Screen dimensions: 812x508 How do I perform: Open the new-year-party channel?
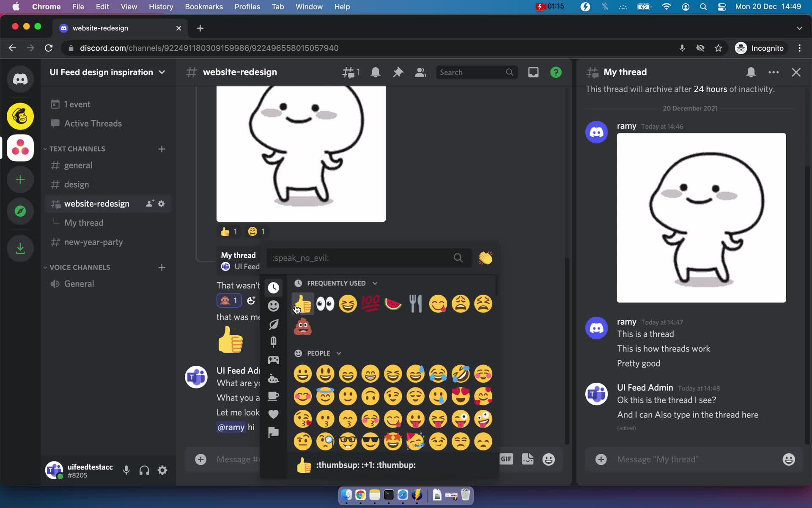(x=108, y=242)
